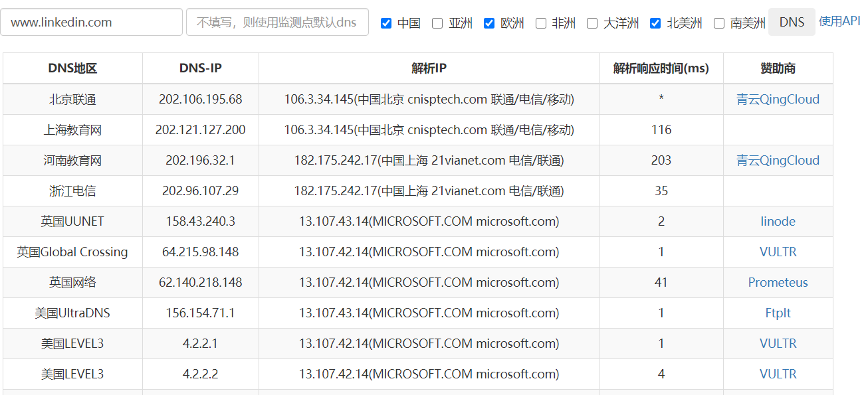Enable the 大洋洲 checkbox
Viewport: 868px width, 395px height.
click(592, 23)
